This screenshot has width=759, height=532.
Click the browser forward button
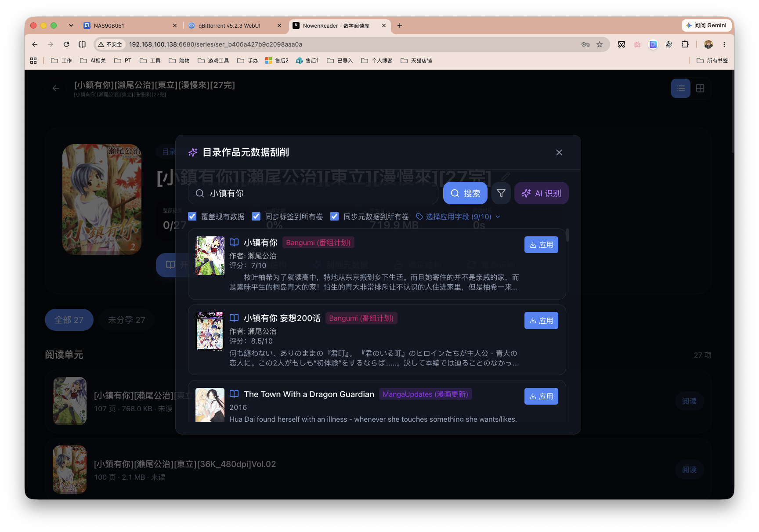pos(51,44)
